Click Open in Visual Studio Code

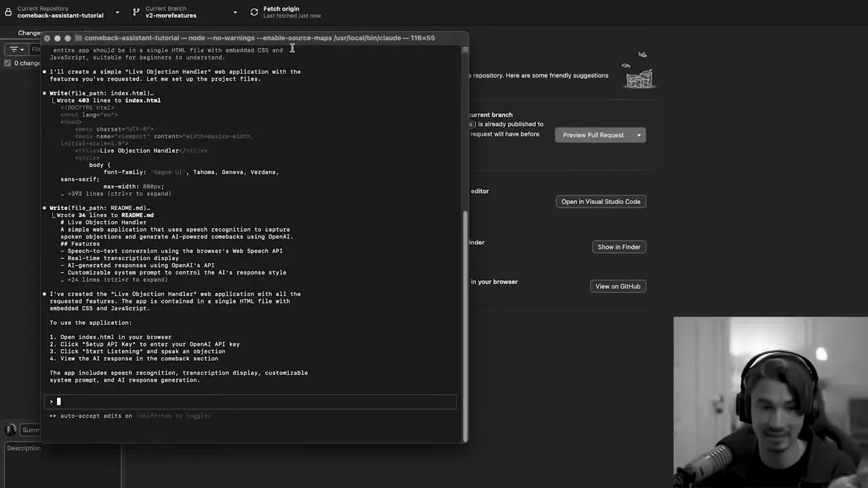pos(601,201)
